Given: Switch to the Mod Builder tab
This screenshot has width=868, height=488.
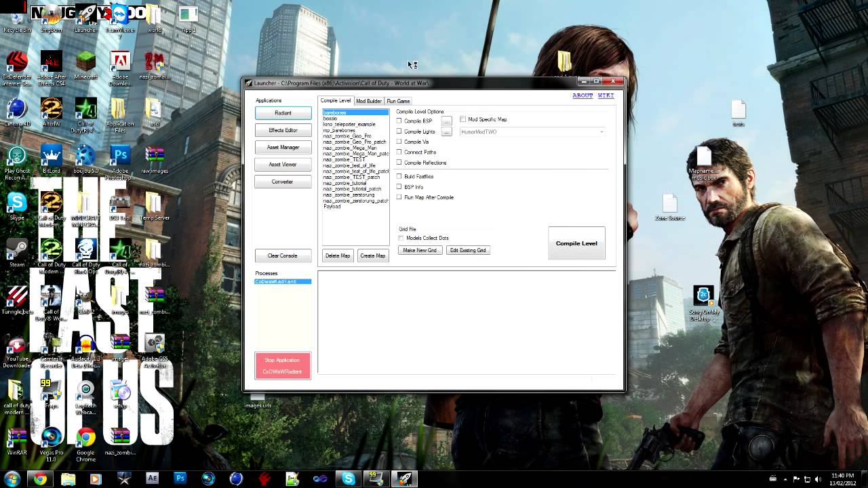Looking at the screenshot, I should [x=369, y=101].
